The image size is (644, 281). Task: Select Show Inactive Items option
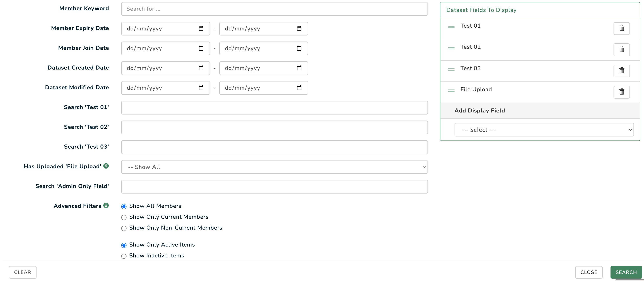[x=124, y=256]
